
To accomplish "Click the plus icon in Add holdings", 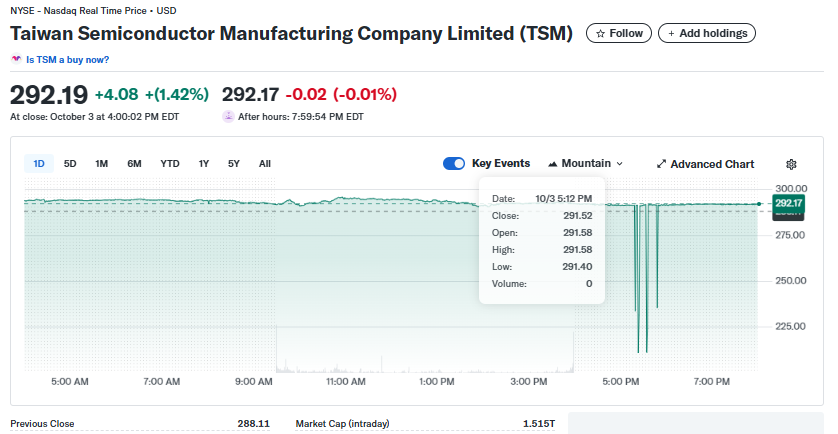I will [672, 33].
